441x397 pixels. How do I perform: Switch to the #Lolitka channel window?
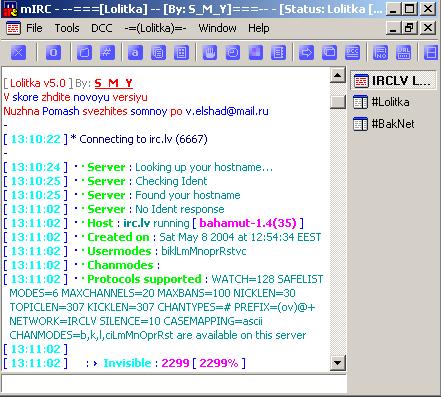point(382,102)
